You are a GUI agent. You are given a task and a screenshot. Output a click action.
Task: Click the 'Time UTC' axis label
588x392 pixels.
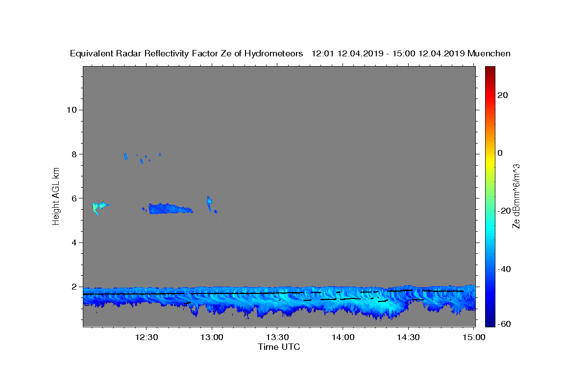click(x=279, y=347)
